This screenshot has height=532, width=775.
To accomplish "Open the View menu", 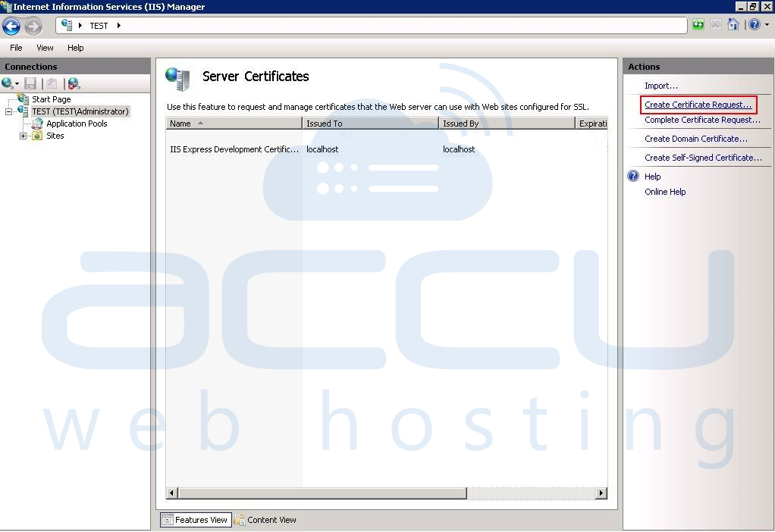I will (45, 48).
